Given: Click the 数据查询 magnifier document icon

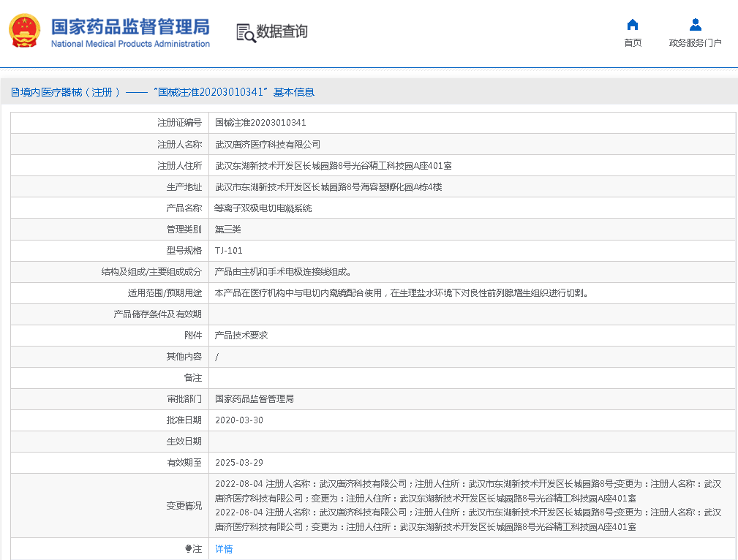Looking at the screenshot, I should tap(246, 32).
